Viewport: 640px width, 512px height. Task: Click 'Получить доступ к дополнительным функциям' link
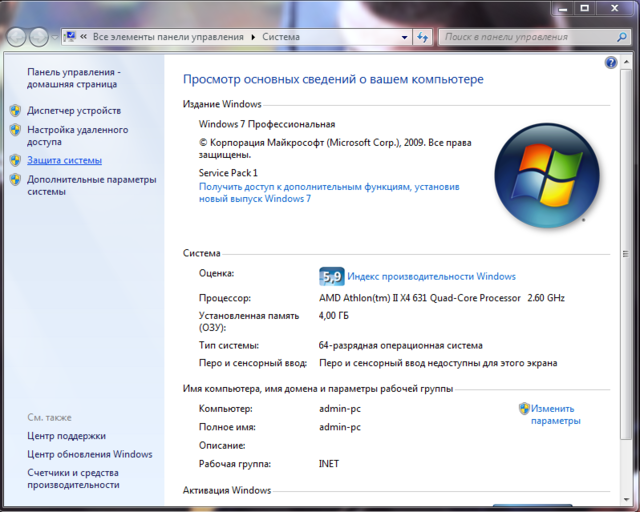coord(329,193)
